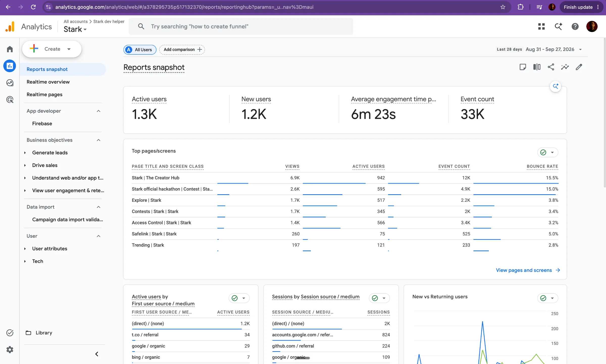
Task: Click the customize report pencil icon
Action: (x=579, y=67)
